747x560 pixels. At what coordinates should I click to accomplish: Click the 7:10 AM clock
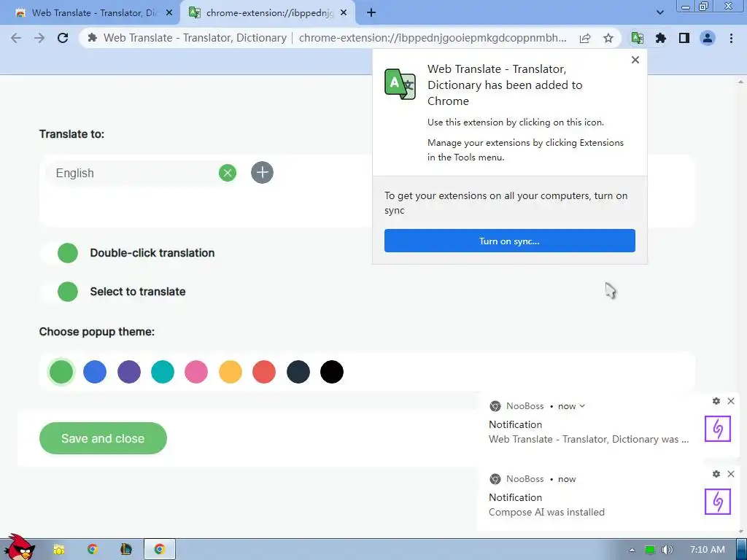click(x=708, y=550)
